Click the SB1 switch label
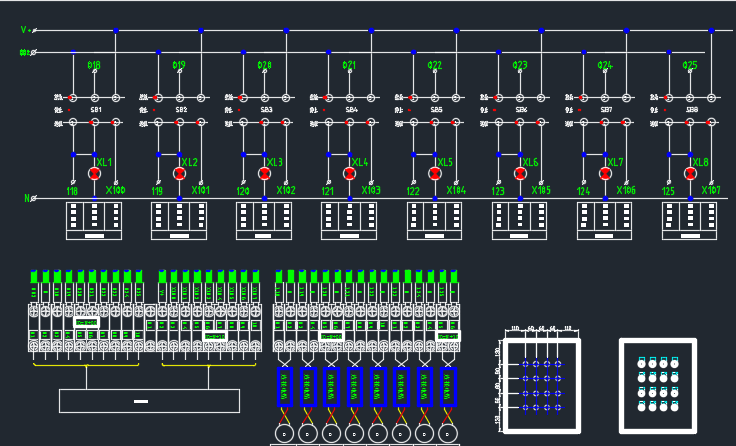The image size is (736, 446). [x=97, y=109]
